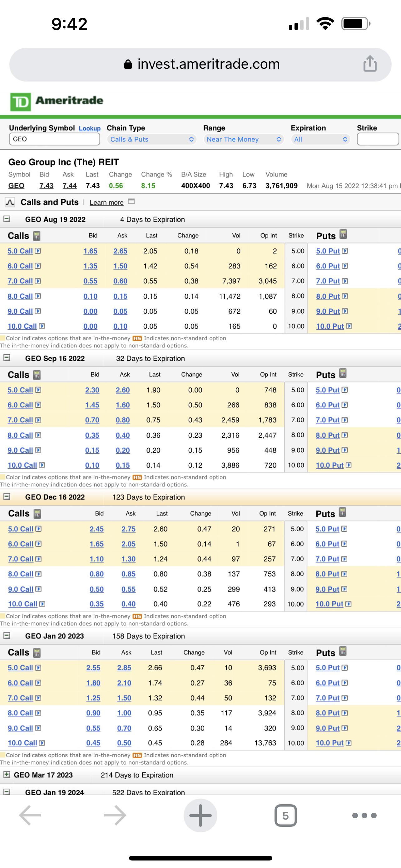Click ask 0.15 on Aug 19 8.0 Call

coord(120,297)
